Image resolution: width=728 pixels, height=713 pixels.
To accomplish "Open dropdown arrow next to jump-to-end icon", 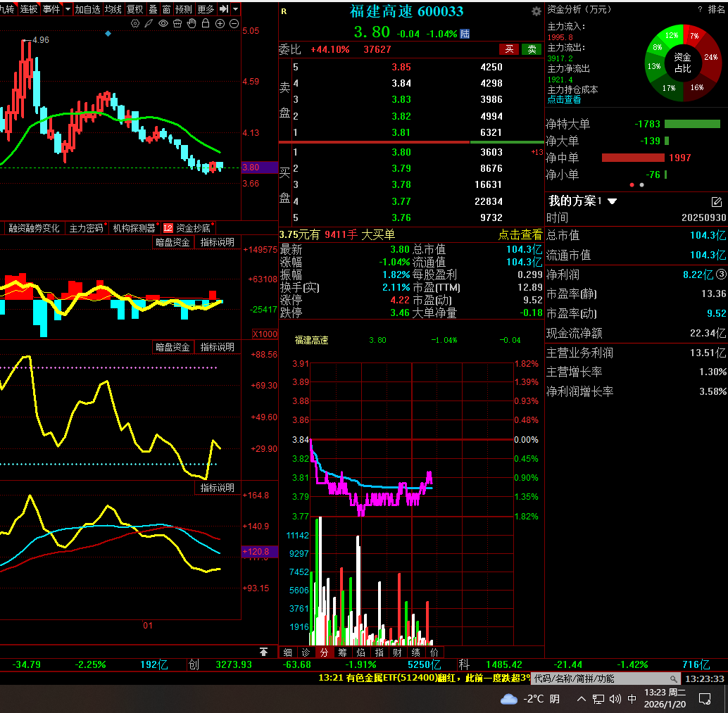I will 236,9.
